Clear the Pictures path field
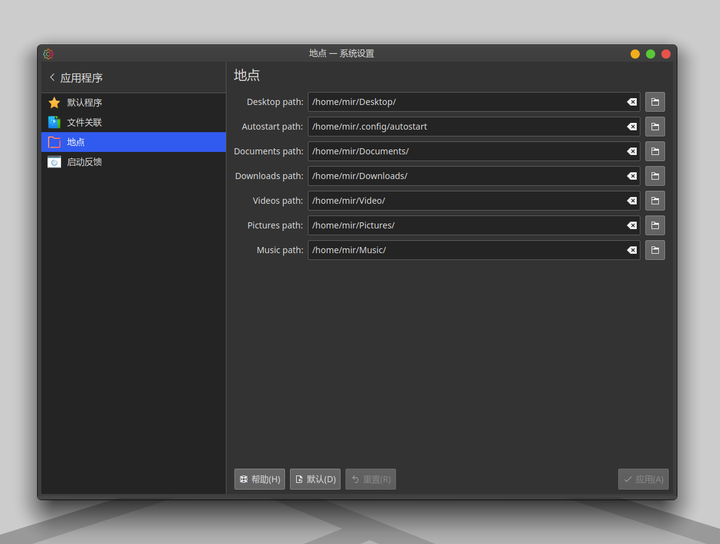This screenshot has width=720, height=544. [632, 225]
